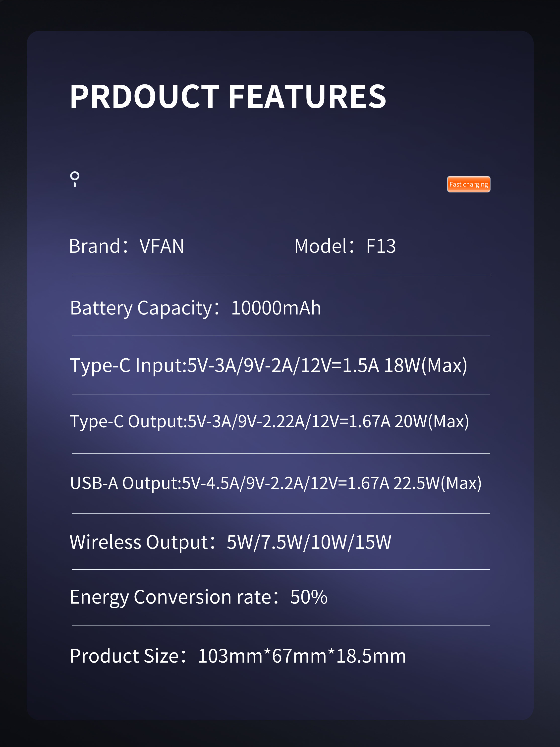Screen dimensions: 560x747
Task: Click the 50% conversion rate value
Action: (309, 597)
